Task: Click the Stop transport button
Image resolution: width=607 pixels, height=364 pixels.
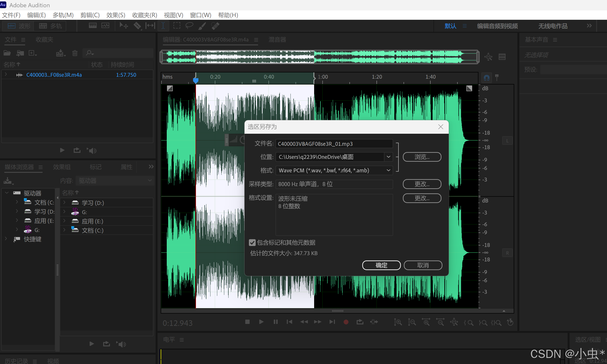Action: [247, 322]
